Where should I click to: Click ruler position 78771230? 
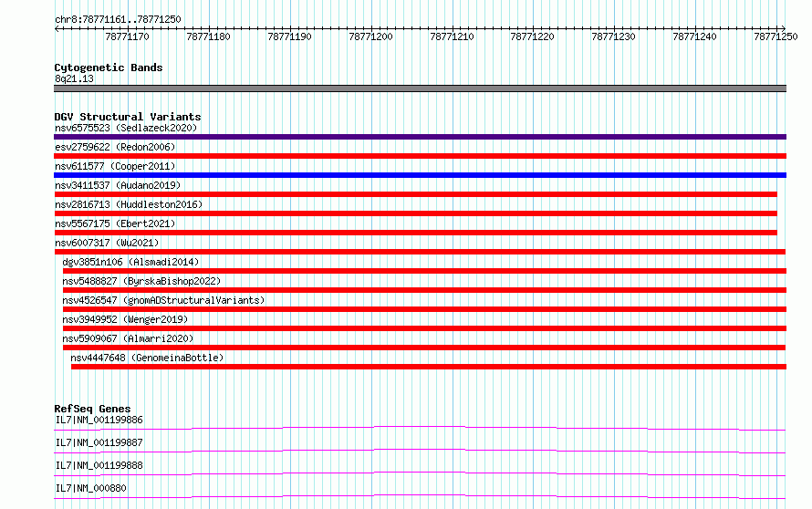[614, 36]
